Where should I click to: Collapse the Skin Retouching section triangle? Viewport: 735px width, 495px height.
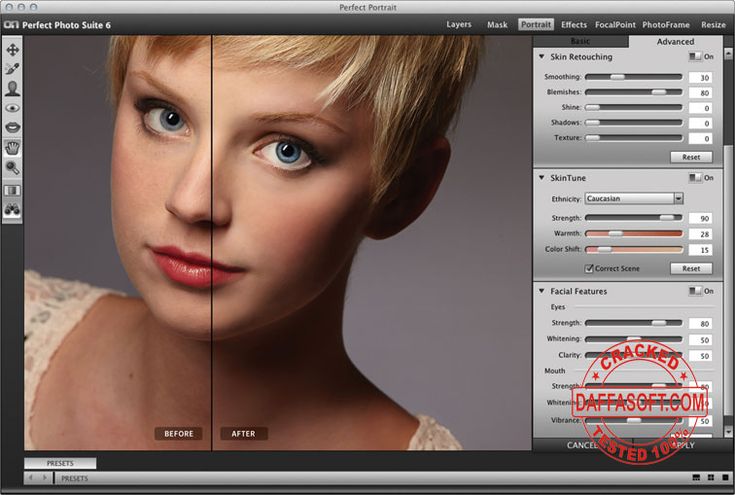pos(542,57)
